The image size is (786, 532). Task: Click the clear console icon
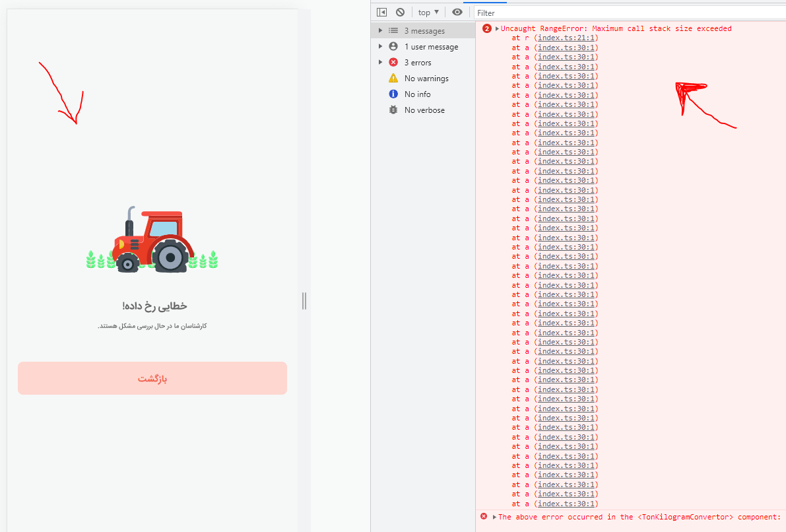click(400, 12)
